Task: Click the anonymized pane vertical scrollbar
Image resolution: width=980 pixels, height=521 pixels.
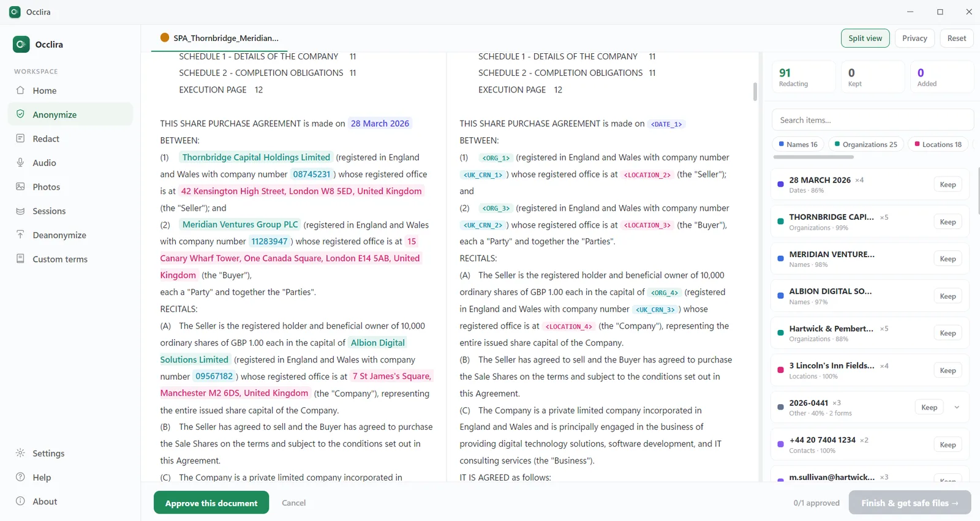Action: point(755,91)
